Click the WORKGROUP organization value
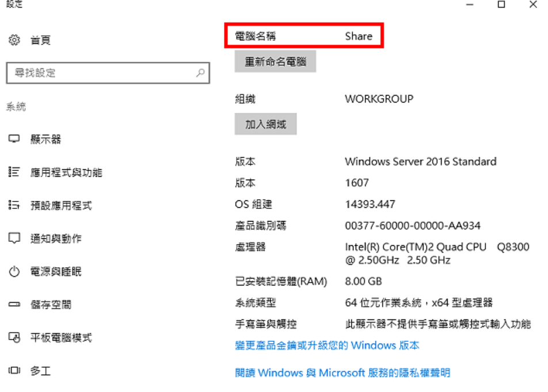This screenshot has height=392, width=548. point(379,99)
